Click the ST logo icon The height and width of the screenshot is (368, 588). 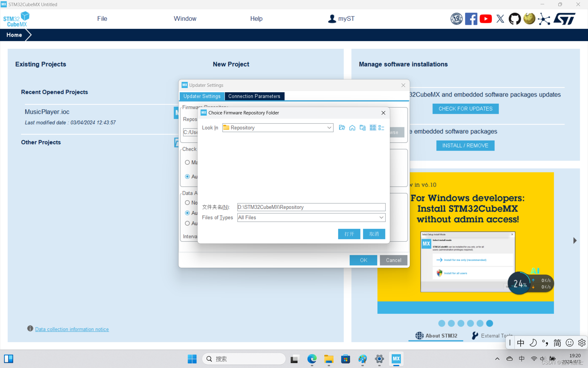pos(564,19)
